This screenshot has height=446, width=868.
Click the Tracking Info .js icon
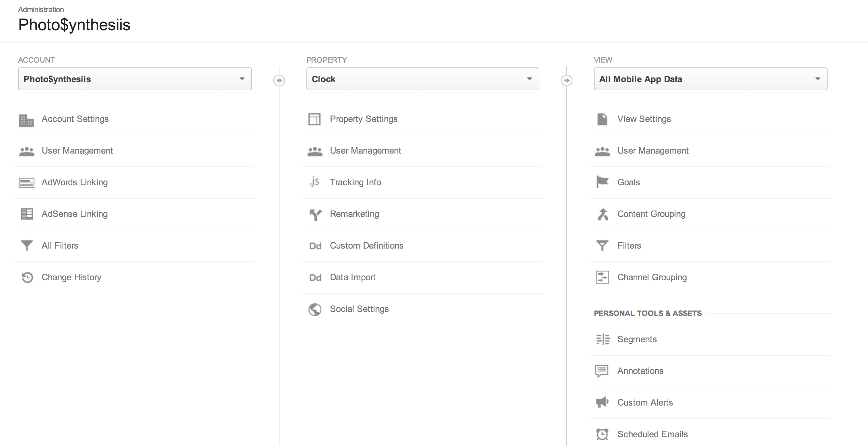(x=314, y=182)
